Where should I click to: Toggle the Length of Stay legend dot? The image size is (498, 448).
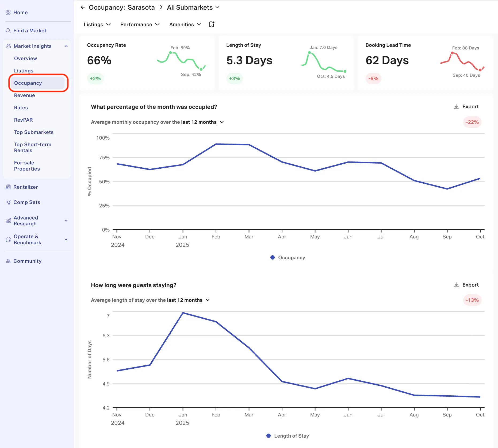point(269,436)
